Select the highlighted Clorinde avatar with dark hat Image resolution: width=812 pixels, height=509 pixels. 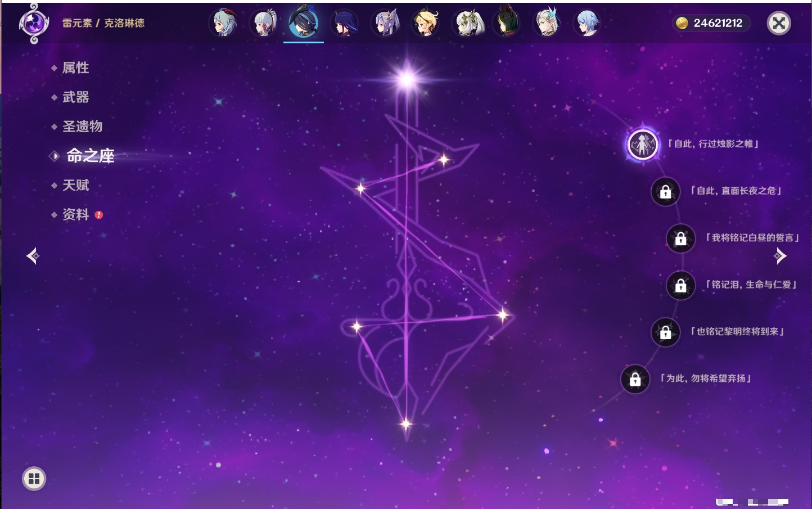[x=304, y=22]
